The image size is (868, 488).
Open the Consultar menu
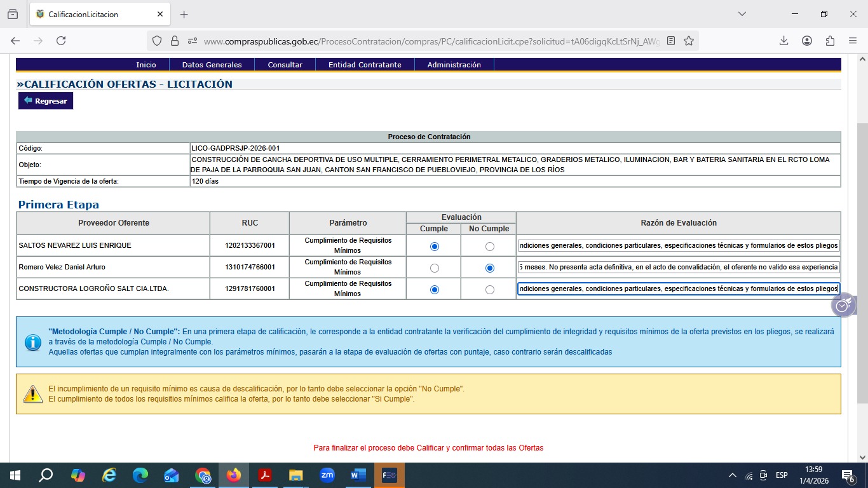(285, 65)
